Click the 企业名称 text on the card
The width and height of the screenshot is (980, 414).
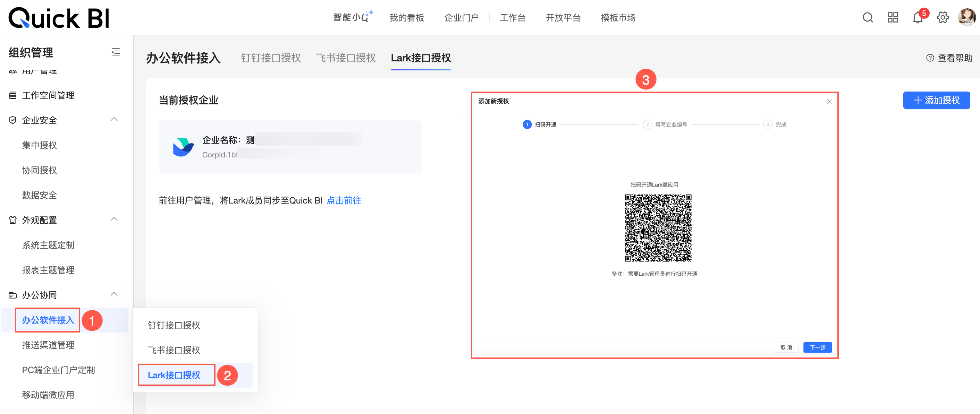228,140
